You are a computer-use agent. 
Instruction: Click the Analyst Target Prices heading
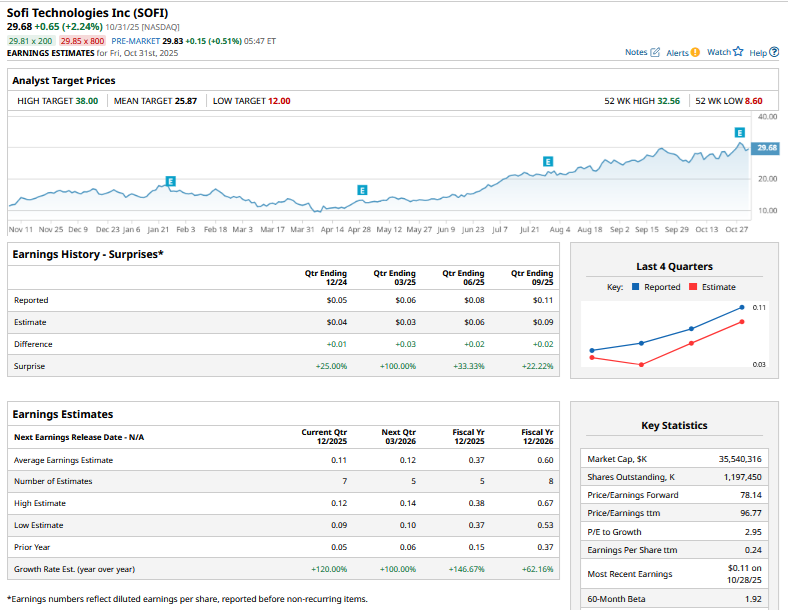pos(64,80)
